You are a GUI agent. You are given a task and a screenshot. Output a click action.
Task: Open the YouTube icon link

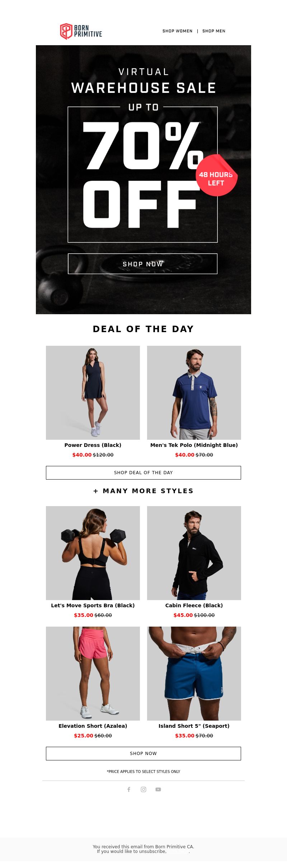click(158, 789)
